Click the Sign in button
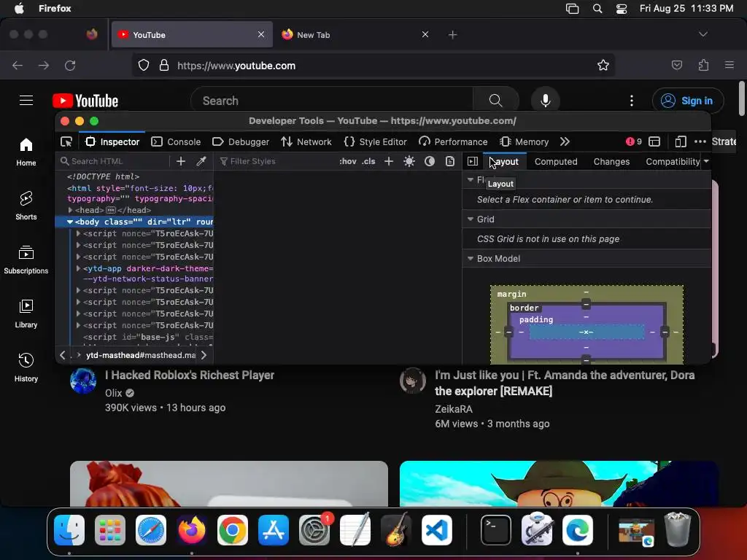Viewport: 747px width, 560px height. (x=688, y=101)
